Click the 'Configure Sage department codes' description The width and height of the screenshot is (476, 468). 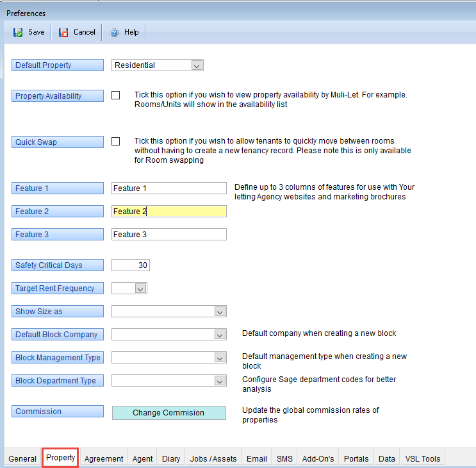319,384
